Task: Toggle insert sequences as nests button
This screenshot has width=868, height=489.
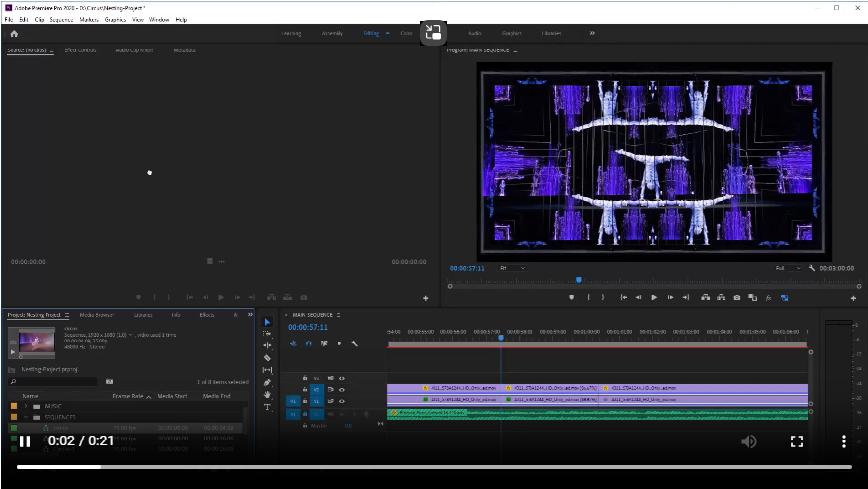Action: (x=293, y=343)
